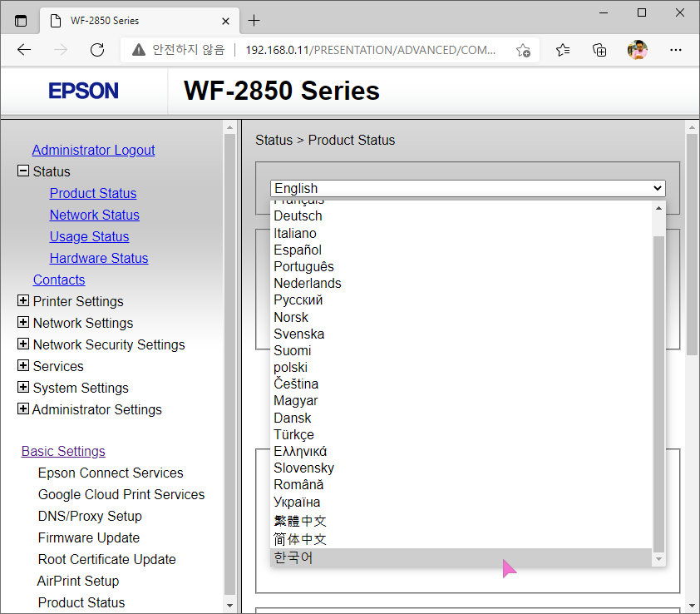This screenshot has width=700, height=614.
Task: Select Русский in the language list
Action: coord(461,300)
